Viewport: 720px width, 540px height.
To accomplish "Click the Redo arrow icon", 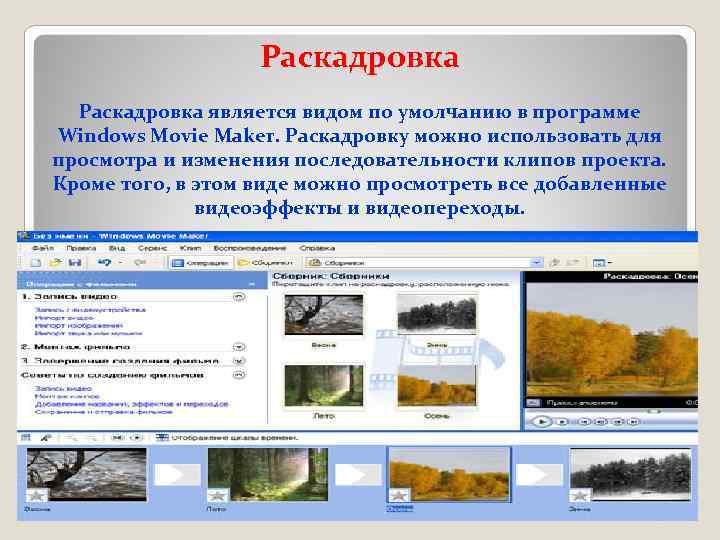I will 140,263.
